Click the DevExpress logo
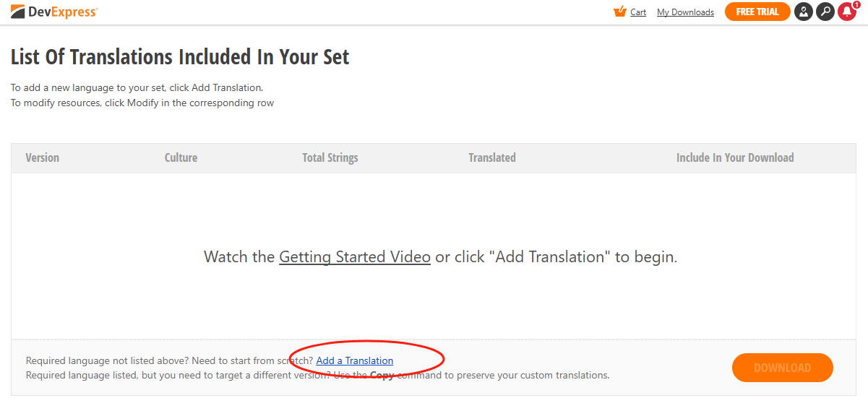 coord(54,12)
